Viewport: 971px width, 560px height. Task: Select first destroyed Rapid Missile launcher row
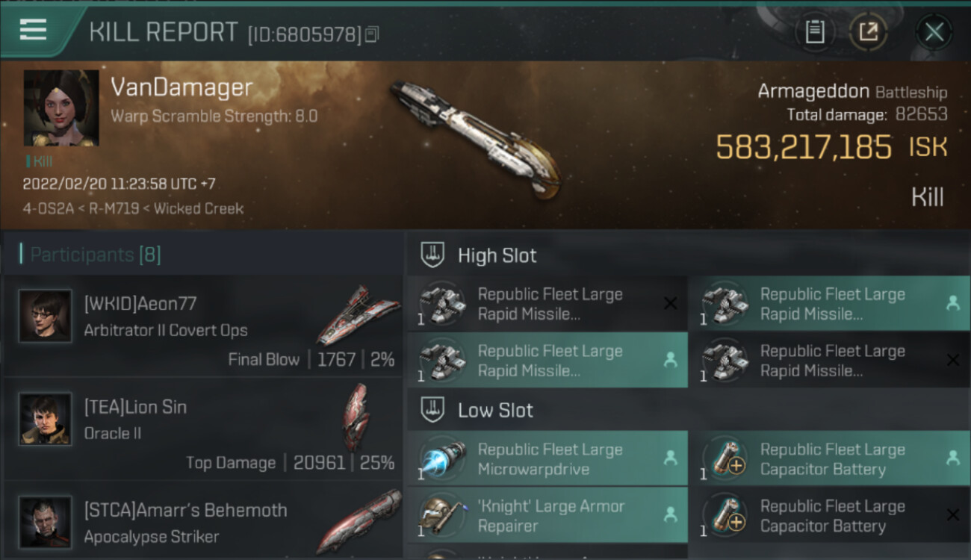[x=547, y=304]
